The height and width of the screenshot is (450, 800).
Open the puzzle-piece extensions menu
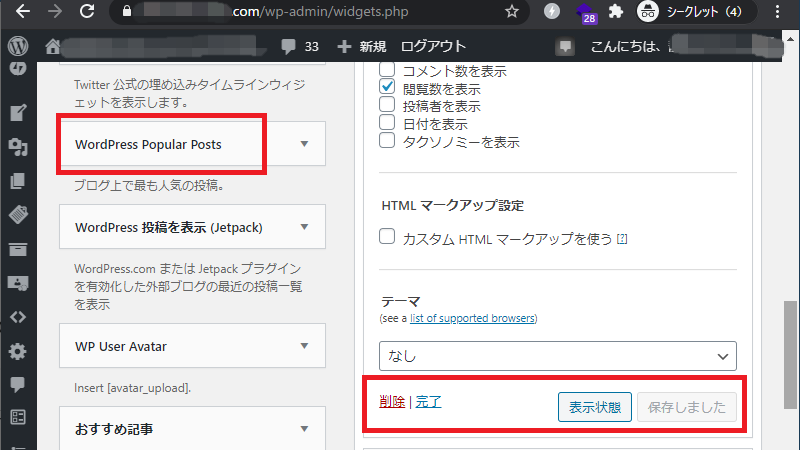click(616, 11)
